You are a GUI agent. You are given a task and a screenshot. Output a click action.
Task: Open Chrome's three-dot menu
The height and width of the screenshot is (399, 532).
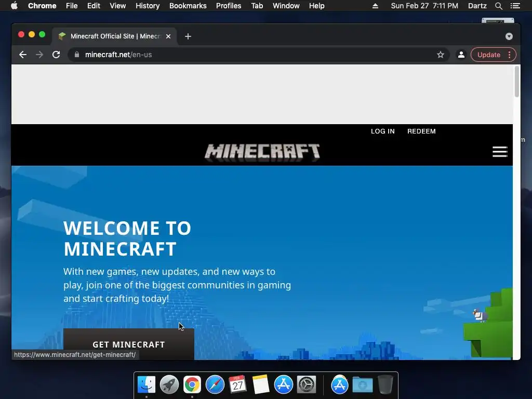coord(509,55)
